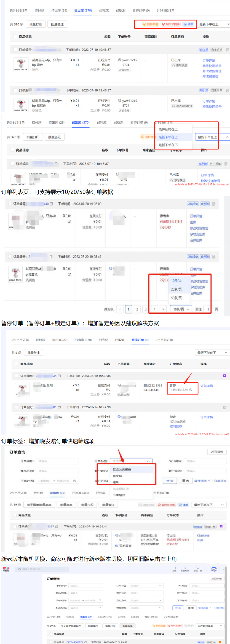Tick checkbox of the 19:05:49 order
Screen dimensions: 230x644
coord(10,257)
